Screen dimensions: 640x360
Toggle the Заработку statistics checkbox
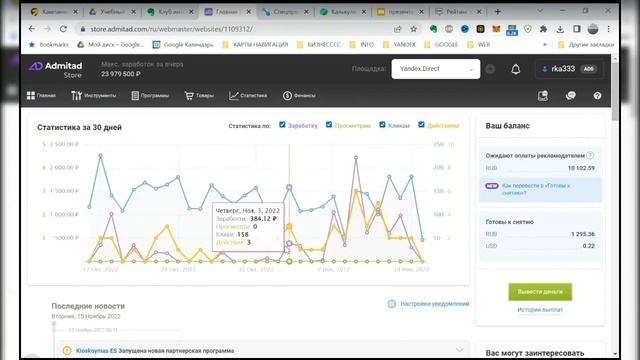point(282,124)
